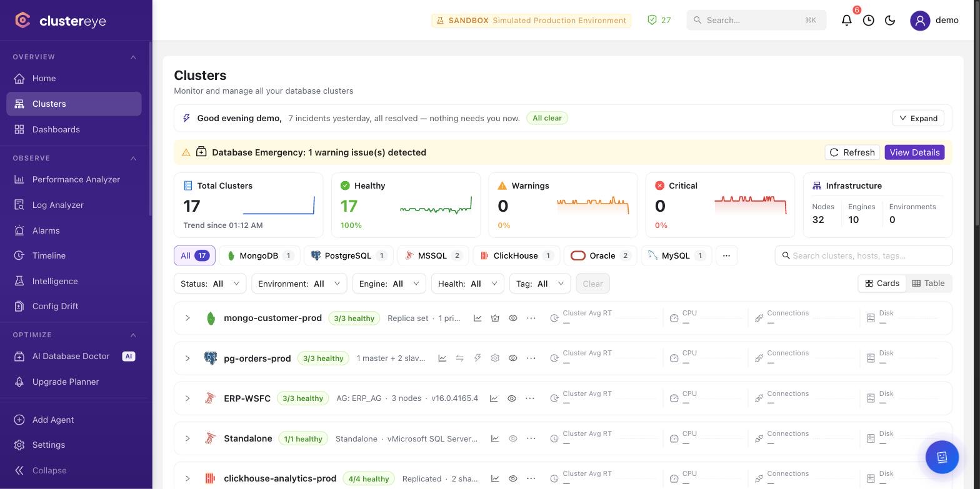
Task: Open the three-dot menu for mongo-customer-prod
Action: pos(531,318)
